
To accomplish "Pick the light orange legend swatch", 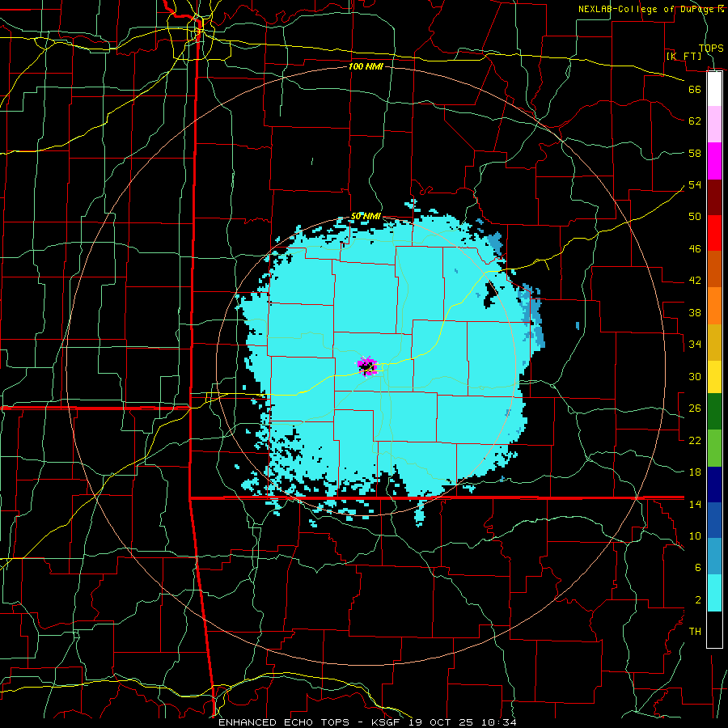I will click(x=714, y=306).
